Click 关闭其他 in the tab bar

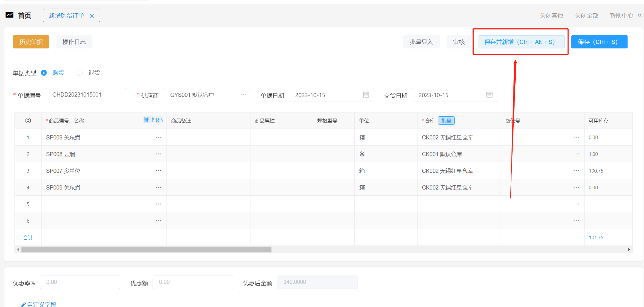(551, 16)
